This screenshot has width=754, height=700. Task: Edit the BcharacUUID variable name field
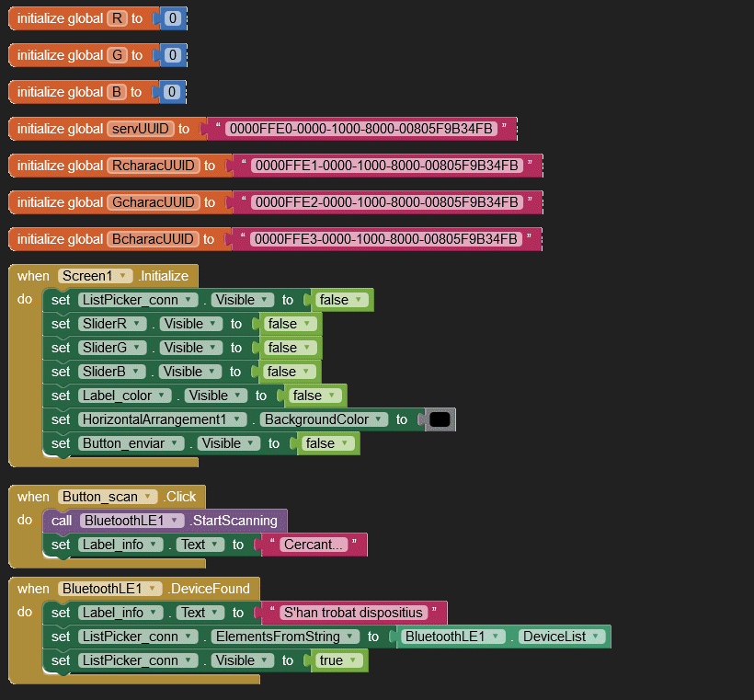(152, 239)
